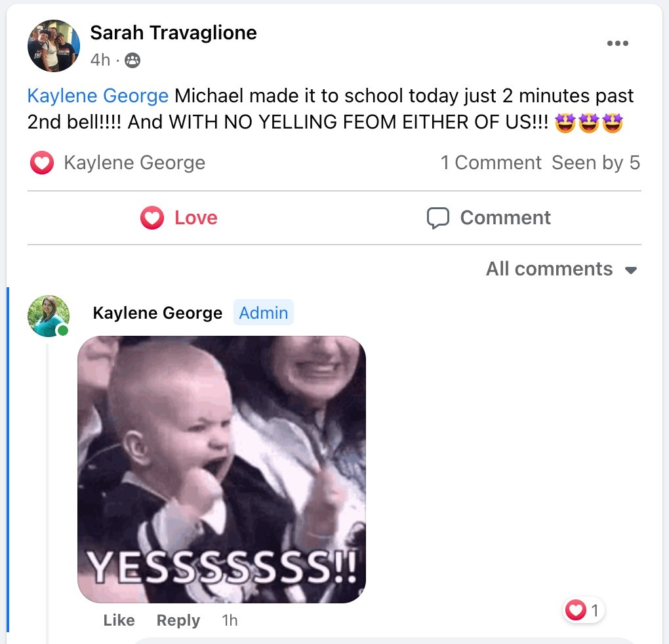This screenshot has width=669, height=644.
Task: Open the three-dot post options menu
Action: click(617, 43)
